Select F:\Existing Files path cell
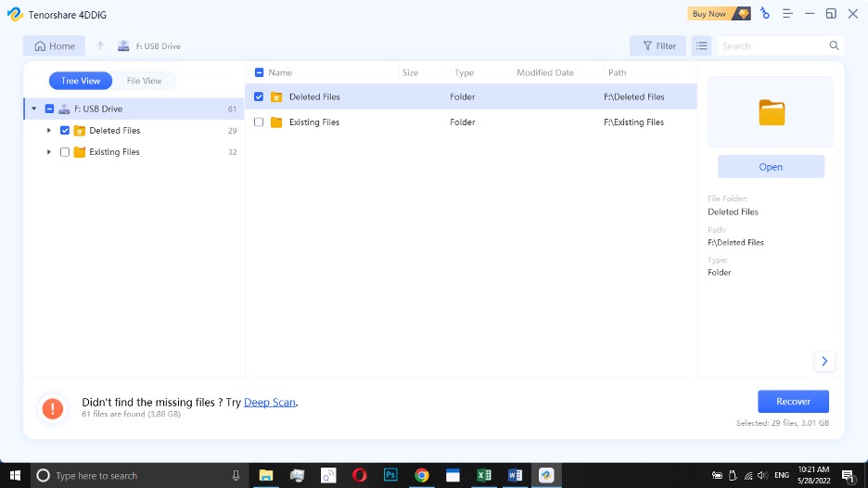The image size is (868, 488). (x=633, y=122)
